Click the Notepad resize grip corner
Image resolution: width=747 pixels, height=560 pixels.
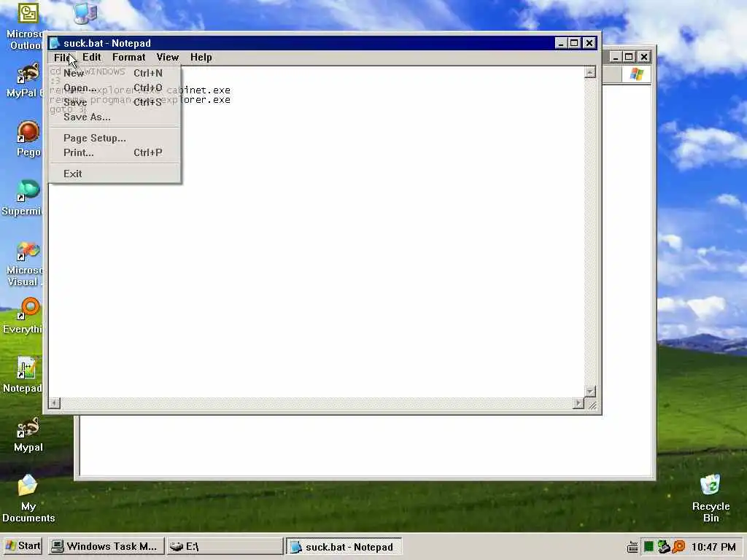(x=592, y=405)
